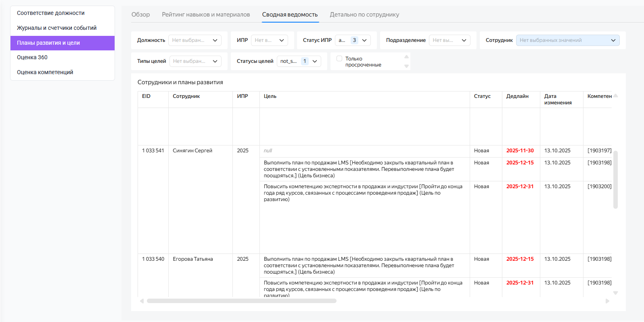Screen dimensions: 644x322
Task: Click the table scroll right arrow
Action: coord(607,301)
